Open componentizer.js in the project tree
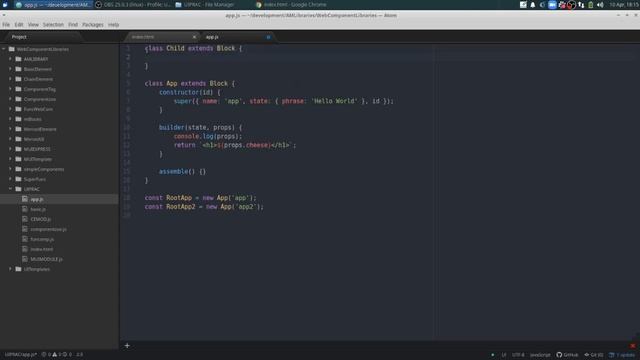 coord(48,229)
